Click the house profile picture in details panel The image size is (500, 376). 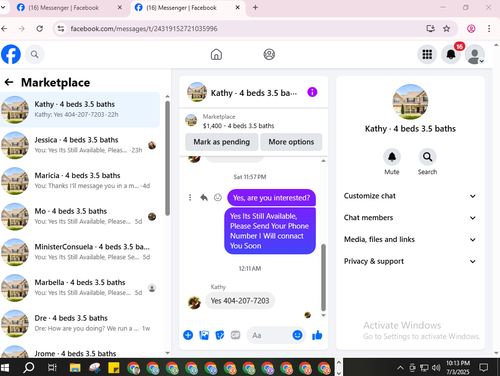click(x=410, y=102)
